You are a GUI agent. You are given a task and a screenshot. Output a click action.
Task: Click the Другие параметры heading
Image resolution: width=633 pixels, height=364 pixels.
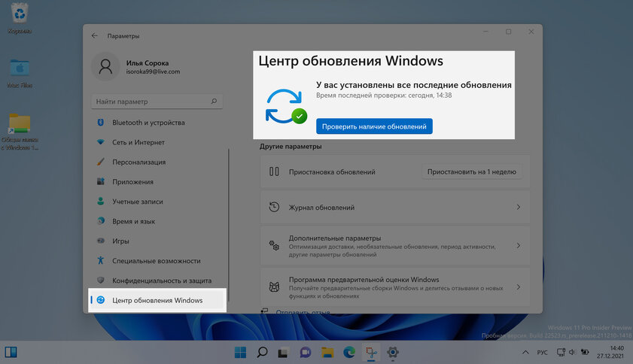[291, 147]
